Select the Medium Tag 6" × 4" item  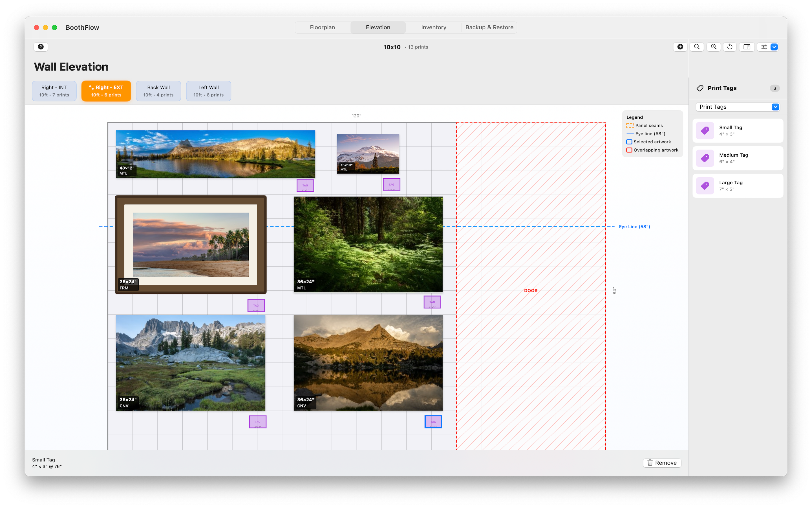pyautogui.click(x=738, y=158)
